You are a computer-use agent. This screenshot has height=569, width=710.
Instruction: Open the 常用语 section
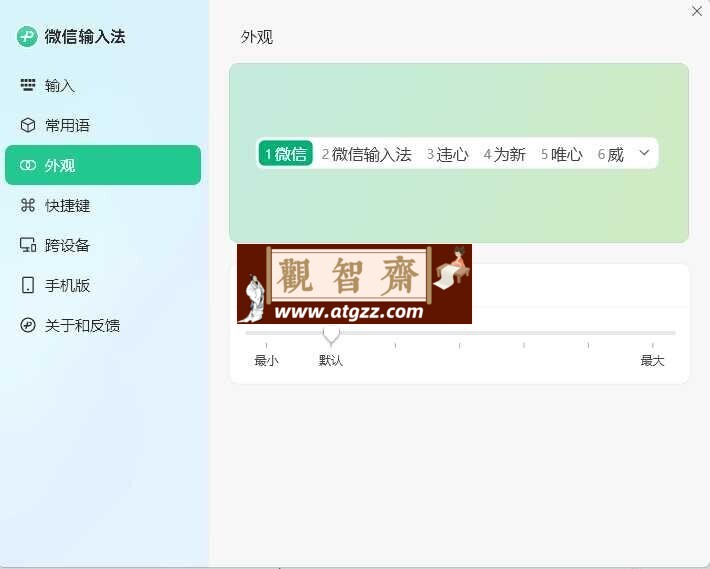click(103, 125)
